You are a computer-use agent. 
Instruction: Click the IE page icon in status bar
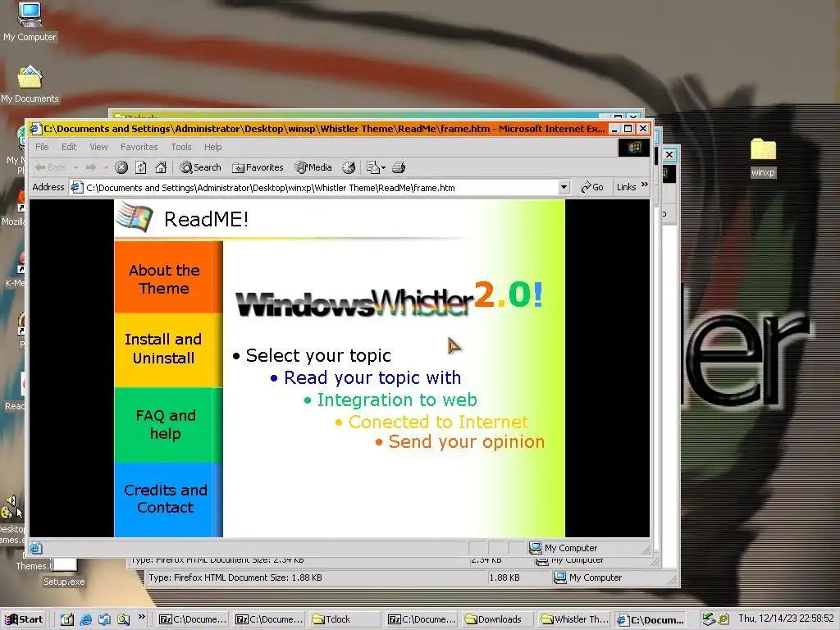coord(36,548)
